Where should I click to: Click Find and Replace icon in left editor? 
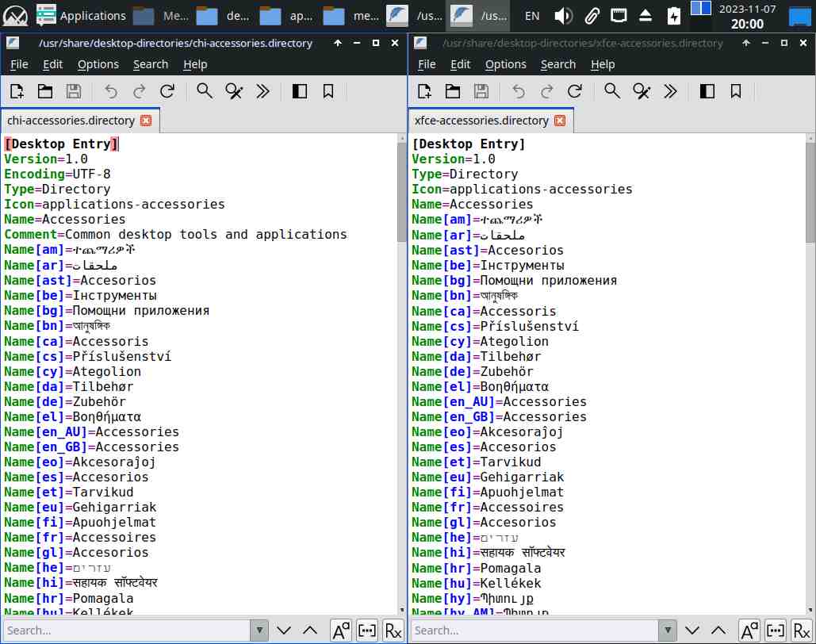pos(234,91)
